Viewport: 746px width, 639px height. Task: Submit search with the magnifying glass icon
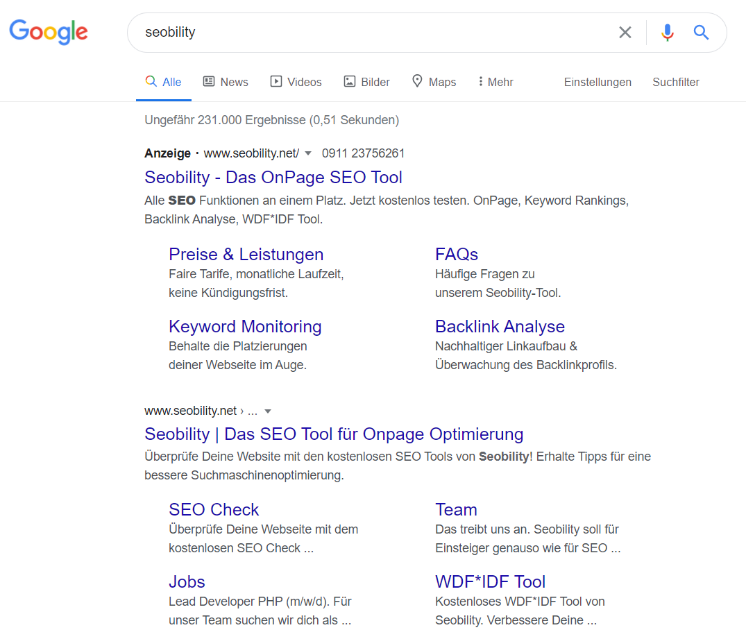pyautogui.click(x=701, y=32)
